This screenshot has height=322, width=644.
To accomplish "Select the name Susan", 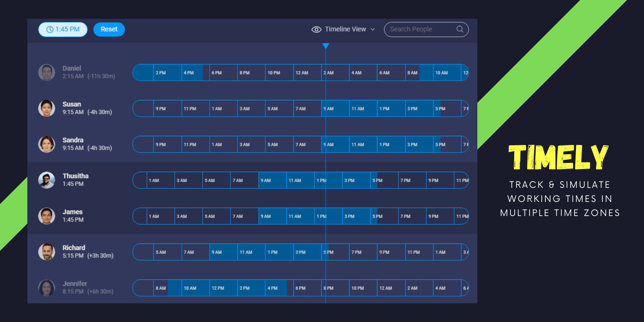I will [72, 104].
